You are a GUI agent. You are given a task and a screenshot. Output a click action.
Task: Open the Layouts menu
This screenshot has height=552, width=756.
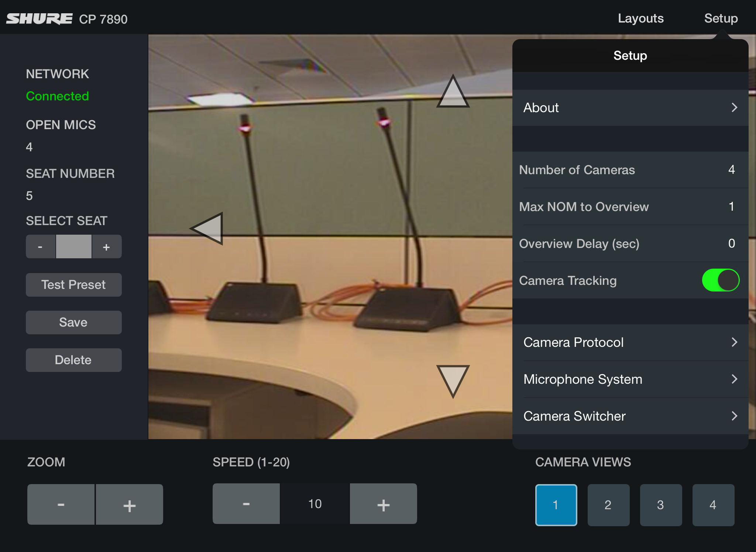(640, 18)
